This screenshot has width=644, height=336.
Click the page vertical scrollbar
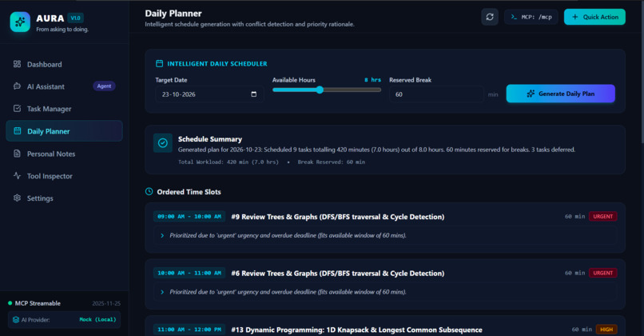(642, 72)
